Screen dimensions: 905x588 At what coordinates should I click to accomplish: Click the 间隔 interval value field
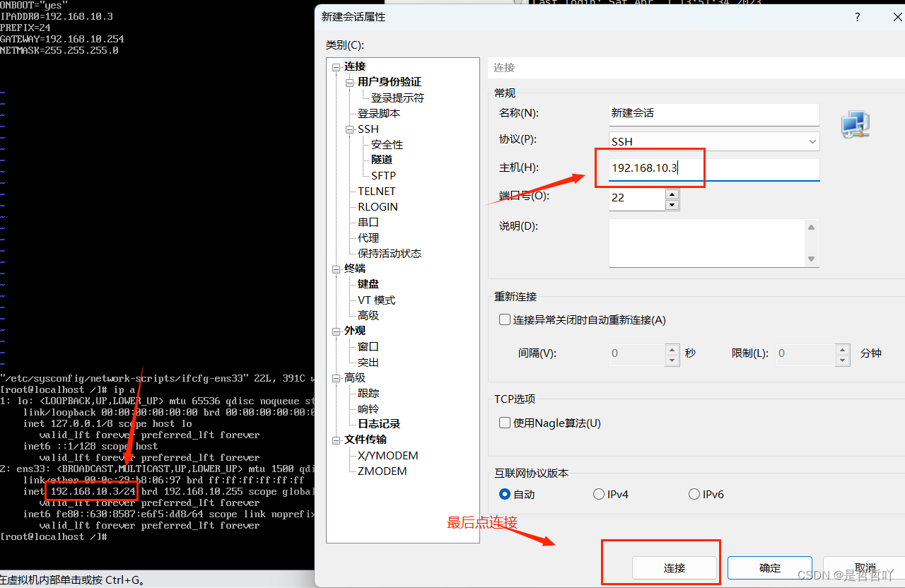tap(637, 353)
